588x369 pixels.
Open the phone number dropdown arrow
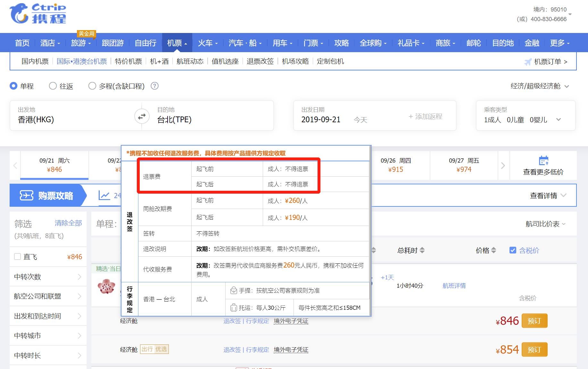[570, 14]
